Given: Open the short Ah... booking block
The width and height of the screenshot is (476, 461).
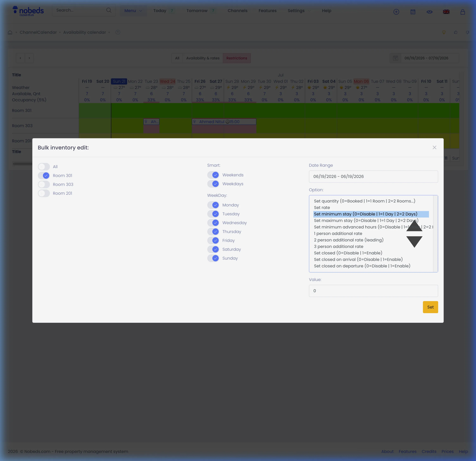Looking at the screenshot, I should click(151, 122).
